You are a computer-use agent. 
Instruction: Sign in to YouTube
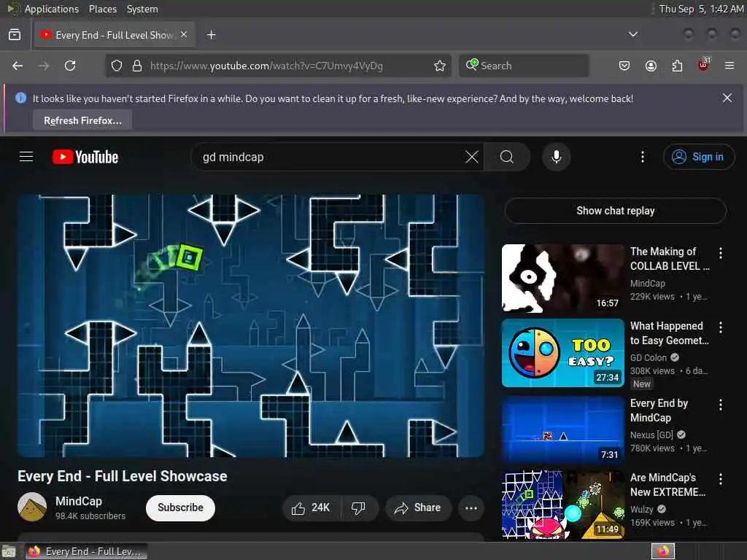tap(698, 157)
